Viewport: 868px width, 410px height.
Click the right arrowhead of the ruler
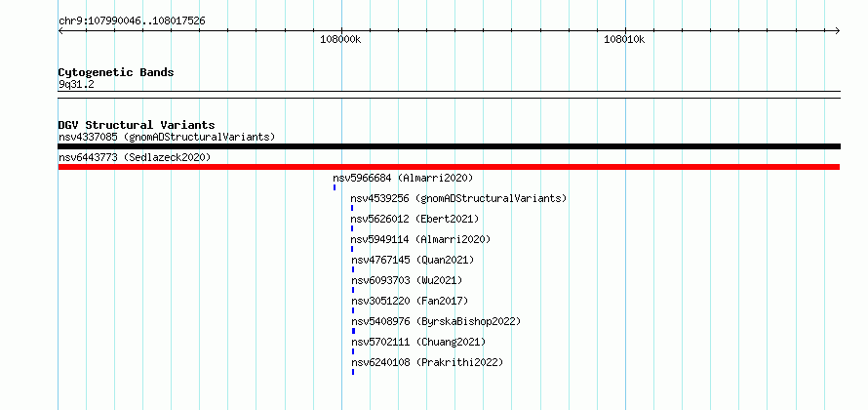point(837,31)
